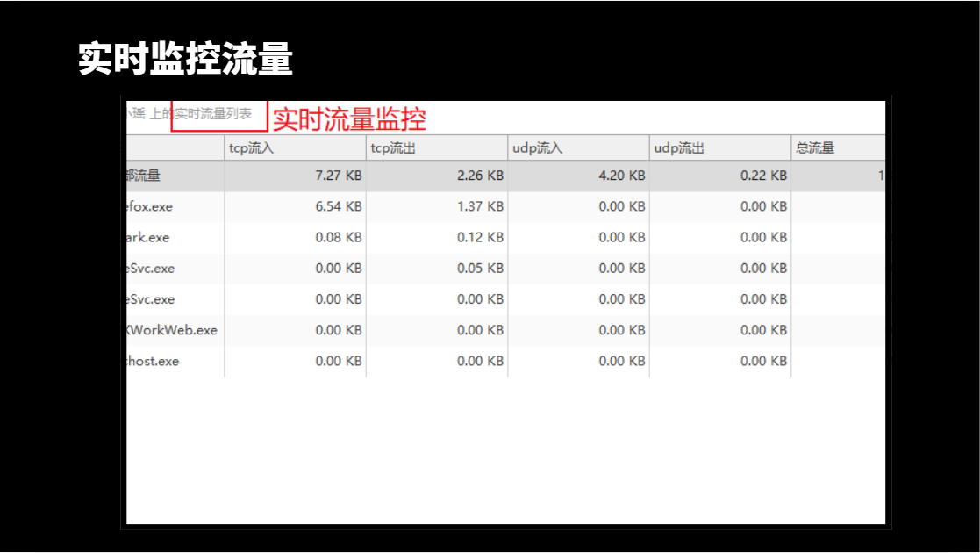Image resolution: width=980 pixels, height=553 pixels.
Task: Click the 1.37 KB tcp流出 cell
Action: click(437, 206)
